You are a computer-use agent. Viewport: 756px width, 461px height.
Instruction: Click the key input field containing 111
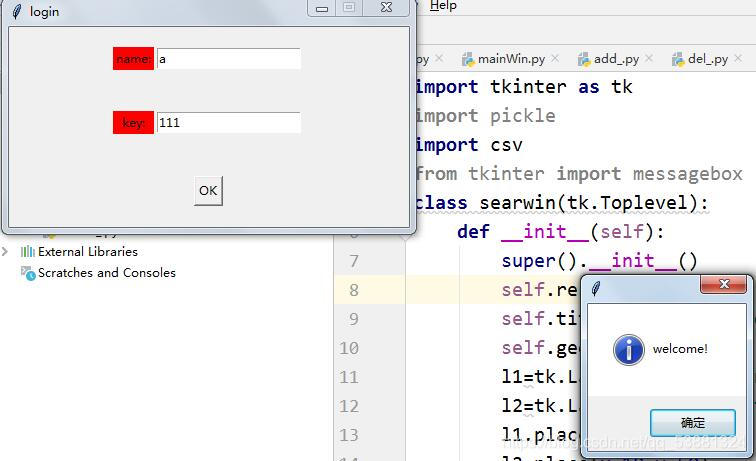click(x=229, y=122)
